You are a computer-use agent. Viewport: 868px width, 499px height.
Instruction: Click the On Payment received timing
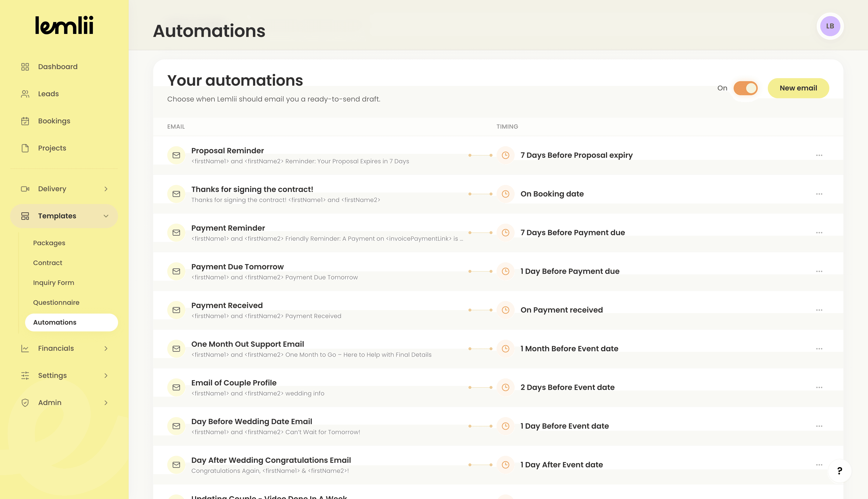561,310
